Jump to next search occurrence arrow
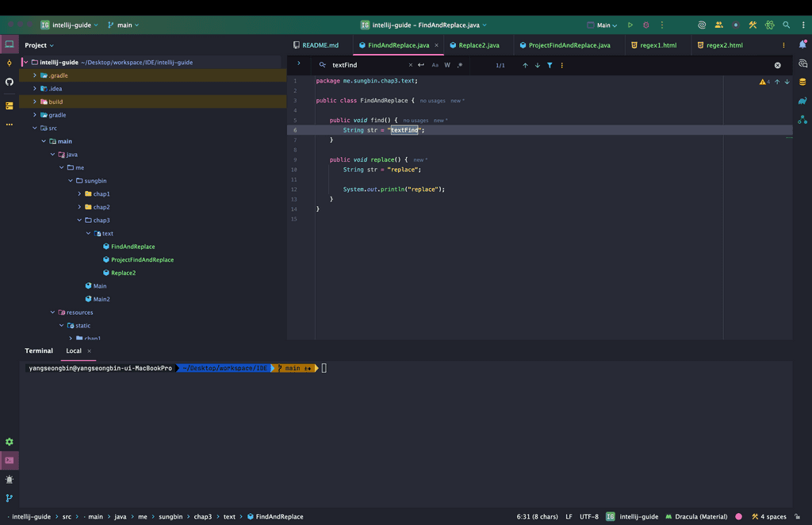This screenshot has width=812, height=525. (537, 65)
